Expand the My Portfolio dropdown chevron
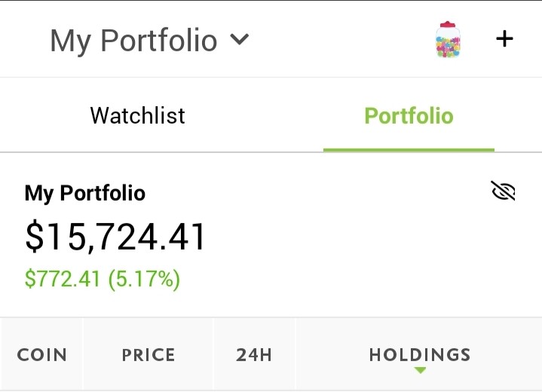 click(239, 39)
